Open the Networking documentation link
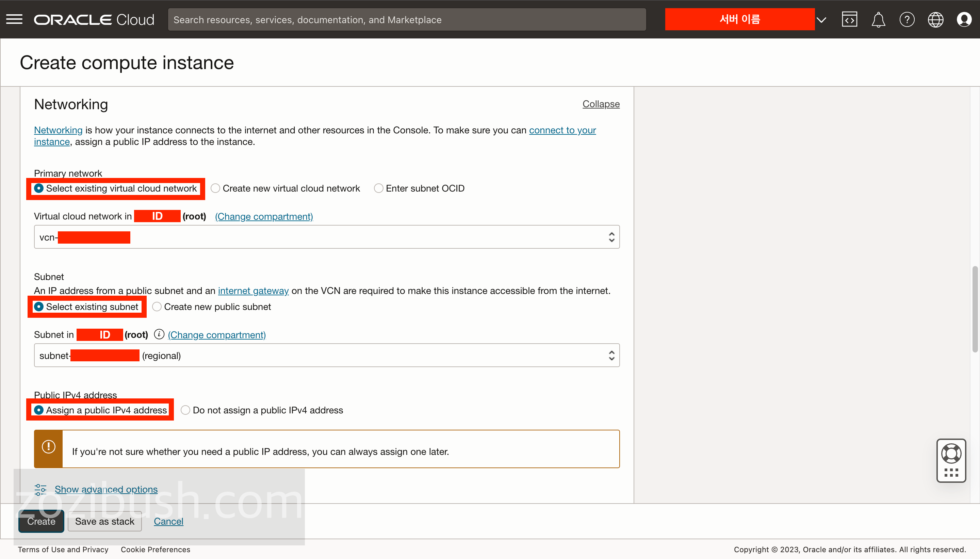The height and width of the screenshot is (559, 980). [58, 130]
